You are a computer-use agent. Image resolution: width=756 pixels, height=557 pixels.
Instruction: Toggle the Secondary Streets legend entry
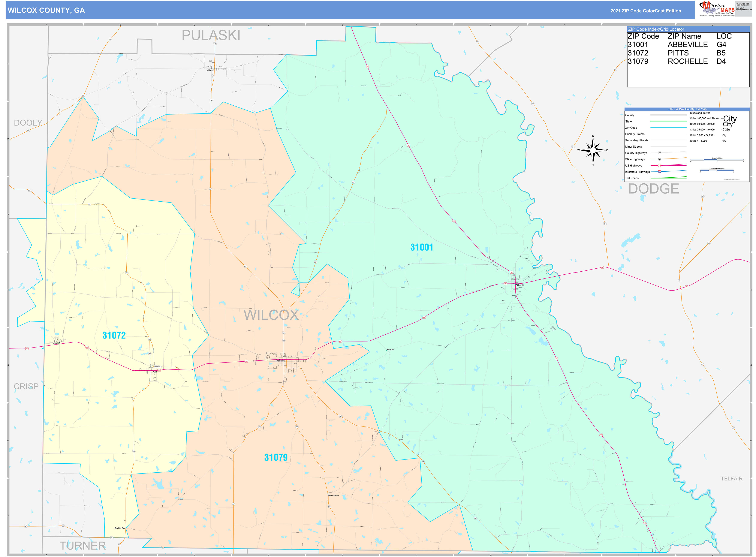click(637, 140)
